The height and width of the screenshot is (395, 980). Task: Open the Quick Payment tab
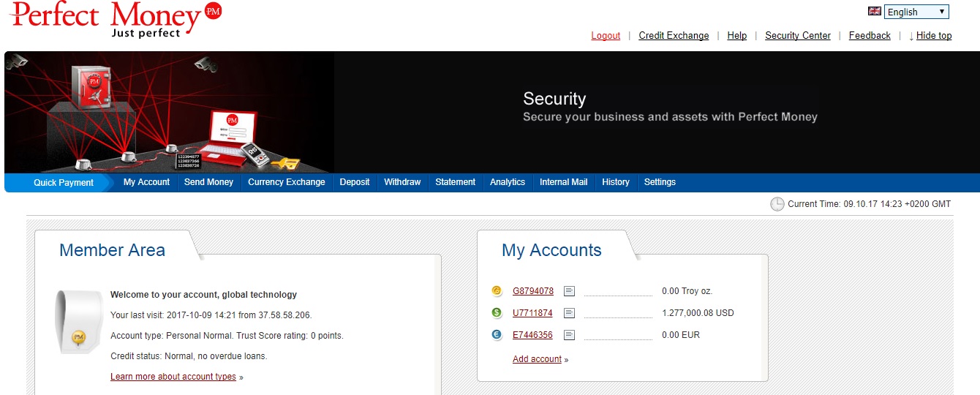64,183
